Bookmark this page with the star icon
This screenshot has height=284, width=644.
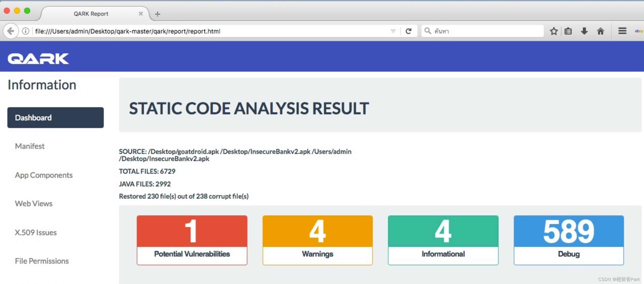[554, 31]
